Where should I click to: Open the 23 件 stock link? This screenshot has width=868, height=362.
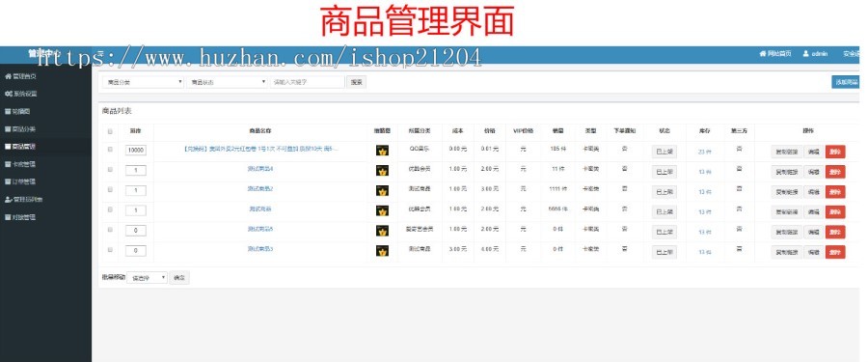705,152
